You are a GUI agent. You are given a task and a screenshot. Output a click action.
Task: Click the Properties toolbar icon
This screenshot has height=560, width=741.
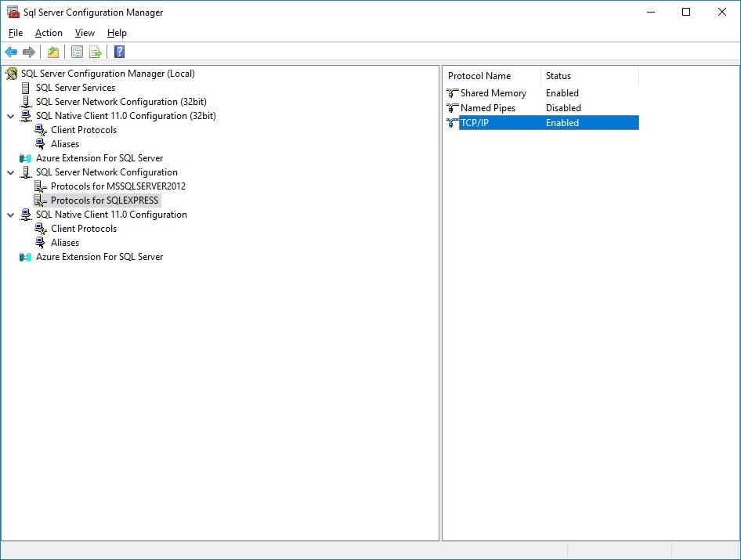pos(77,52)
